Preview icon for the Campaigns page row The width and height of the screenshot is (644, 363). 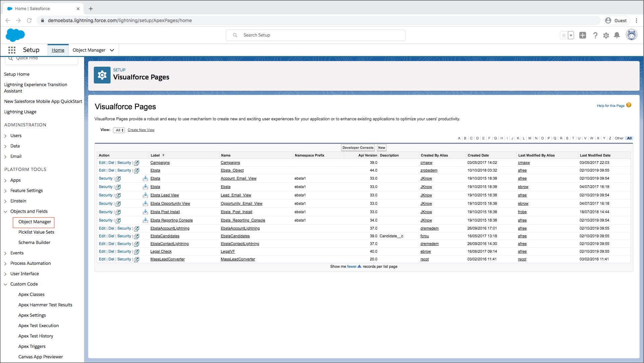point(137,163)
